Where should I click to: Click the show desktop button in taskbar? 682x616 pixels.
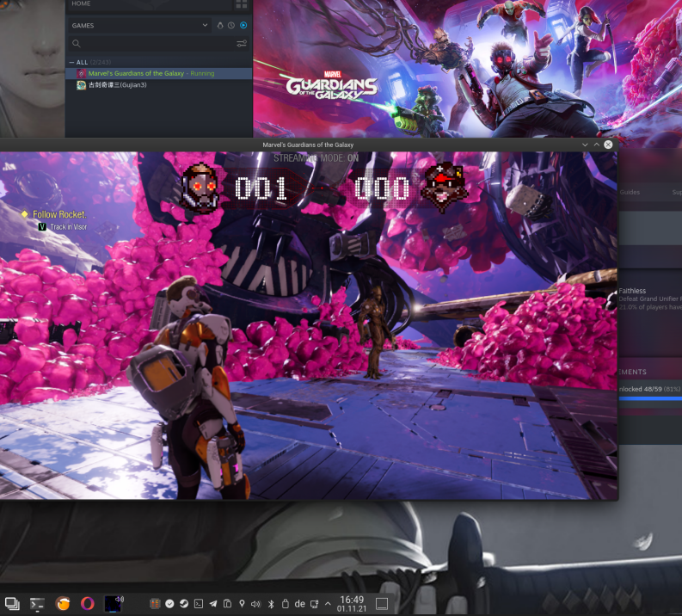382,604
